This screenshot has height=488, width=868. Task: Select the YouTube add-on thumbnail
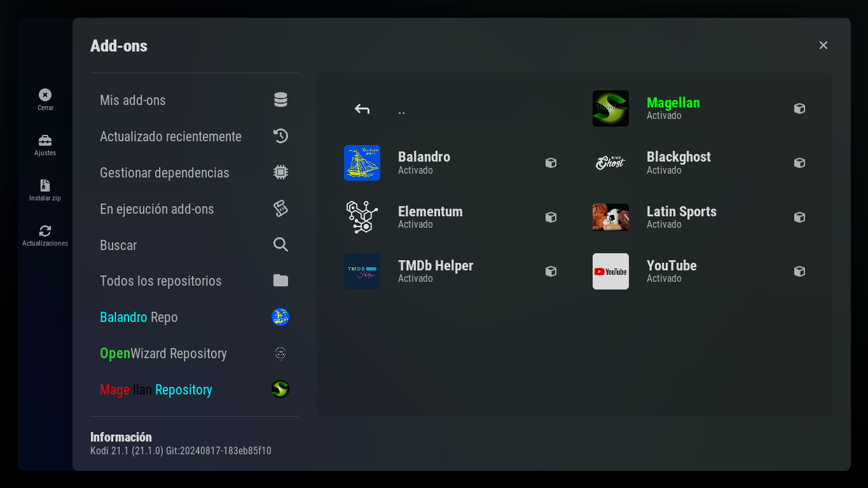click(610, 272)
